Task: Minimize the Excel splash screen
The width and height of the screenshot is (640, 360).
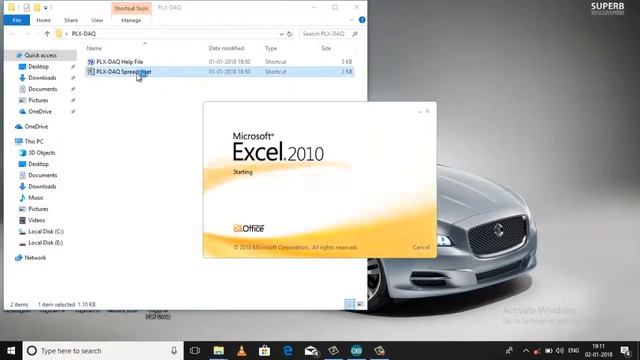Action: tap(420, 111)
